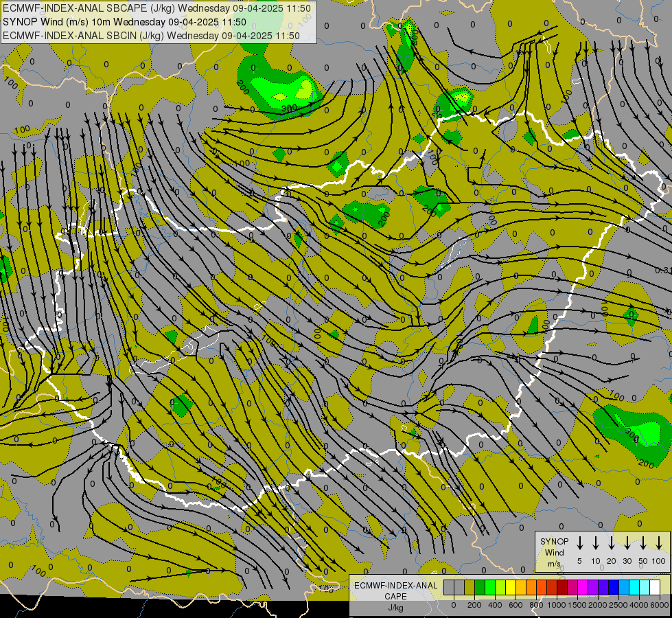Pick the white CAPE swatch before 6000
This screenshot has height=618, width=672.
(x=655, y=587)
